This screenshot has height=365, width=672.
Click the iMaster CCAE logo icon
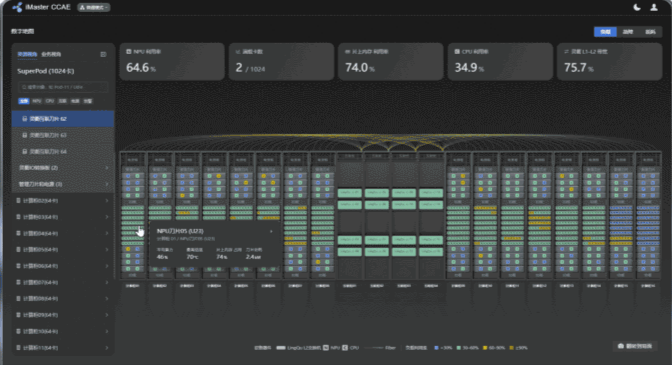[17, 7]
